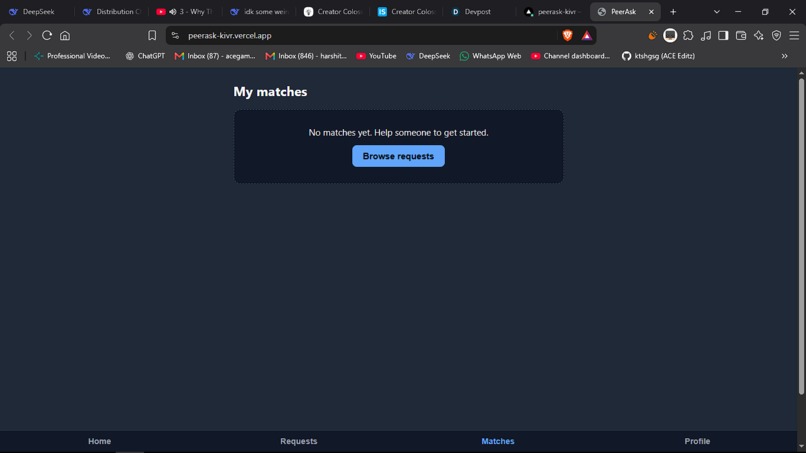Viewport: 806px width, 453px height.
Task: Click the 'My matches' heading
Action: coord(270,92)
